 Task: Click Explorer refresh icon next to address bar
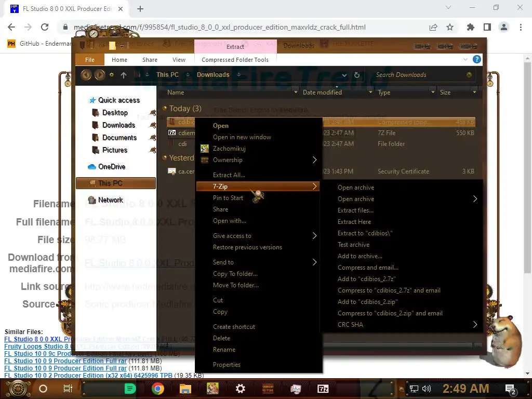[356, 75]
